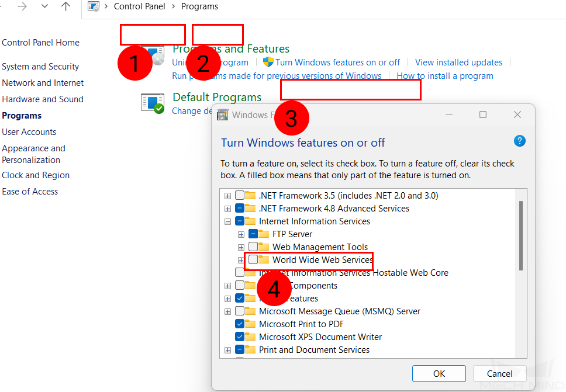Click Microsoft XPS Document Writer folder icon
The height and width of the screenshot is (392, 566).
(x=250, y=337)
